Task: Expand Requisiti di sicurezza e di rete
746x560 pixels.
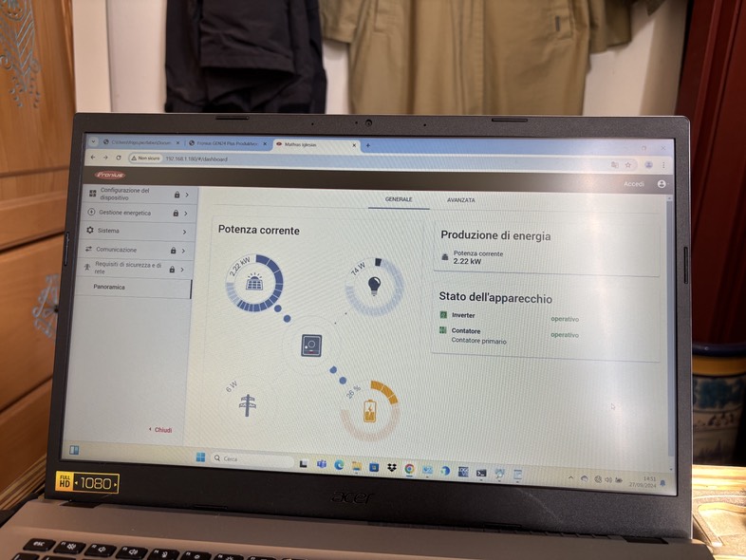Action: click(182, 270)
